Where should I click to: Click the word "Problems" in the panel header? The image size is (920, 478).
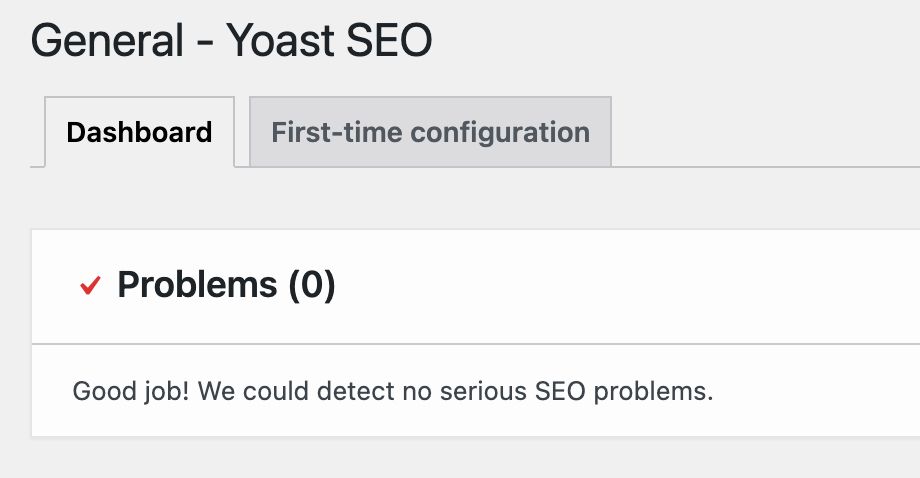click(197, 286)
